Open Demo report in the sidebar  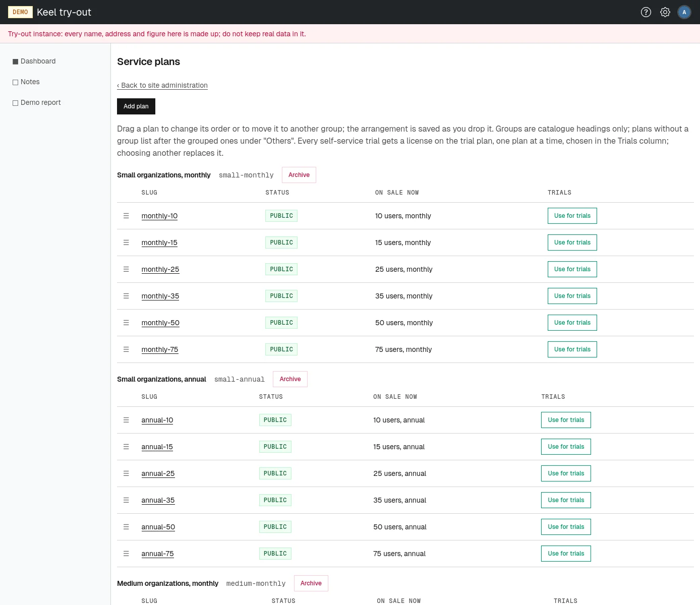point(37,102)
